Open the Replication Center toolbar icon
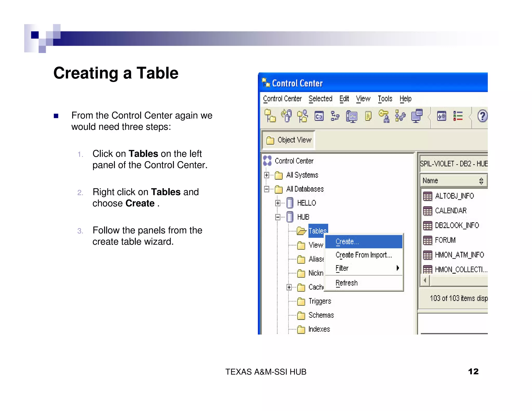This screenshot has height=411, width=532. point(286,116)
